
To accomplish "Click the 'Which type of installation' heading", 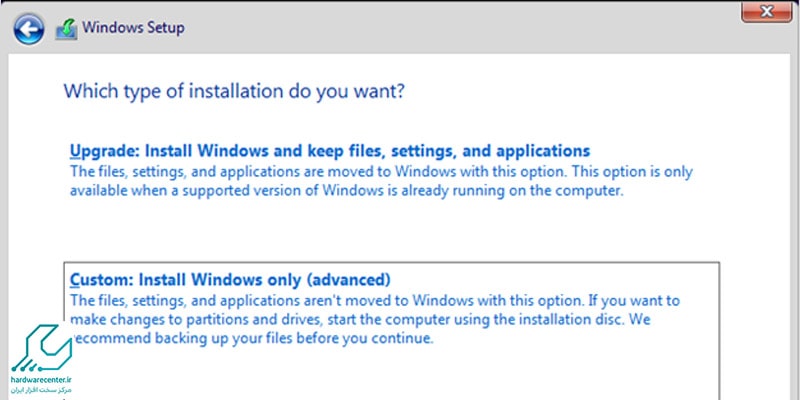I will [x=234, y=91].
